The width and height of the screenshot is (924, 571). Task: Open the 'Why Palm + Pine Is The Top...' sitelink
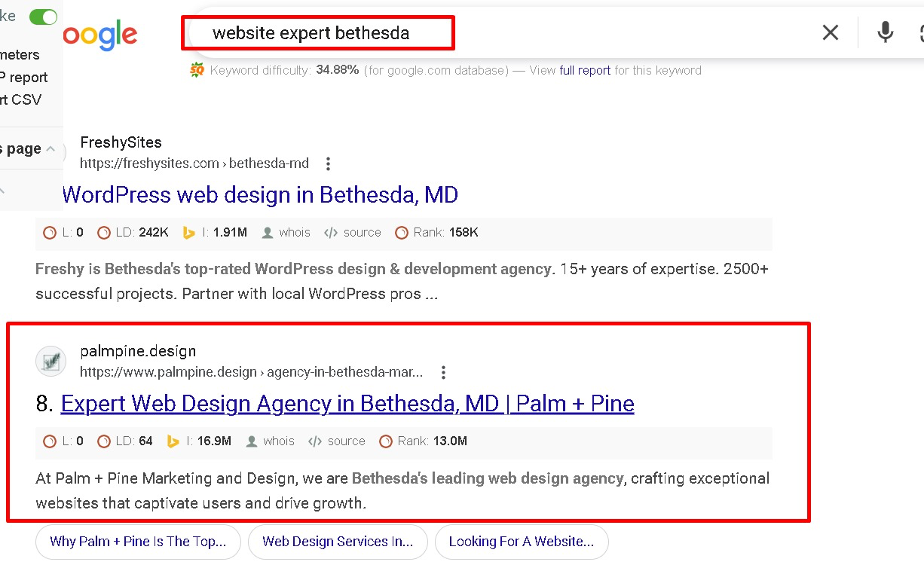(x=138, y=542)
